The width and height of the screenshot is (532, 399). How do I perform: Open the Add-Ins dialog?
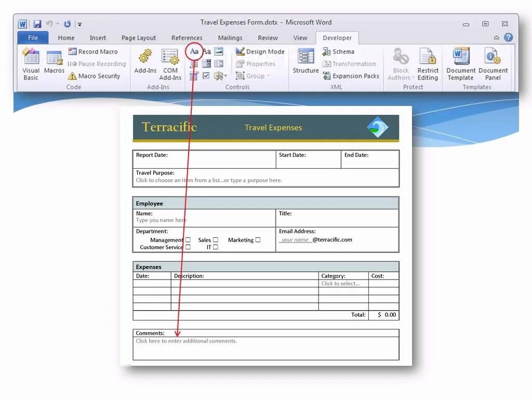(145, 61)
